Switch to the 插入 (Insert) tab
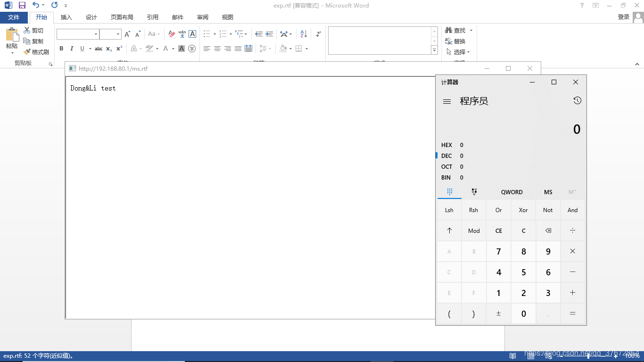 point(66,17)
